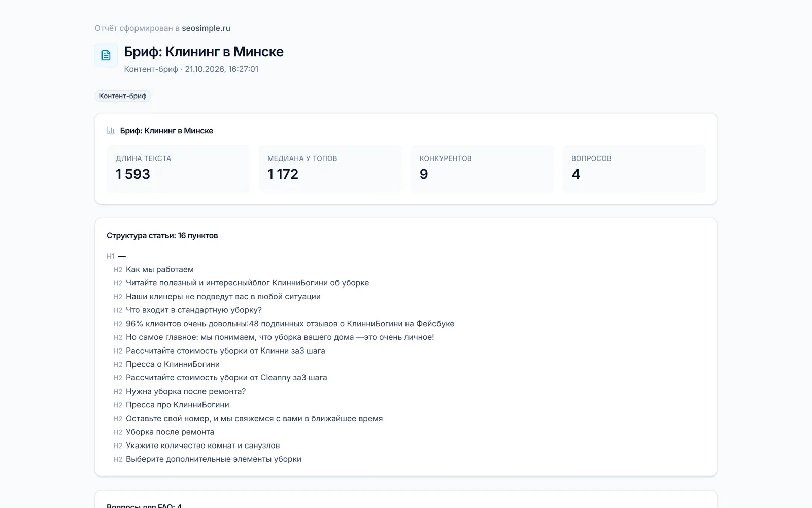
Task: Click the H1 row with the dash
Action: point(116,256)
